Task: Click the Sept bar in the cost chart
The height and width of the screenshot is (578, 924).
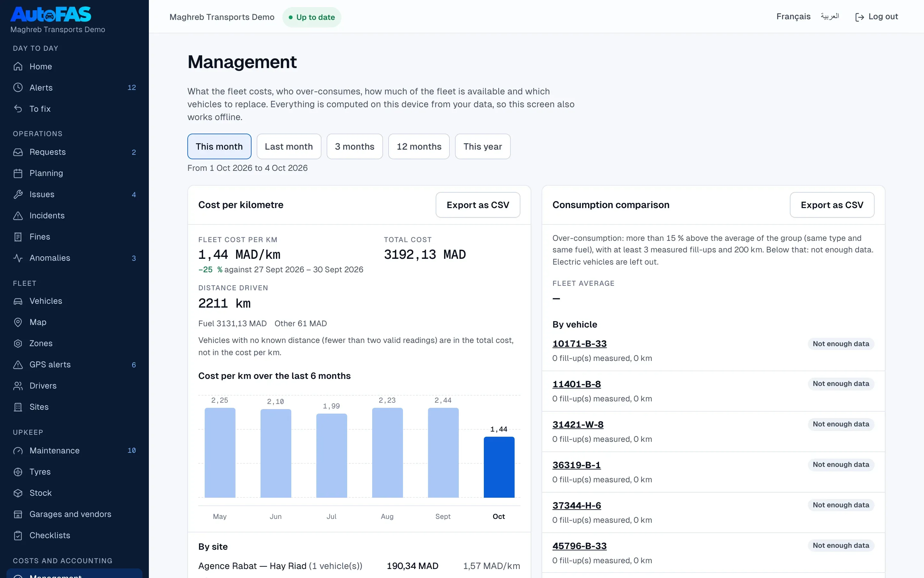Action: 443,453
